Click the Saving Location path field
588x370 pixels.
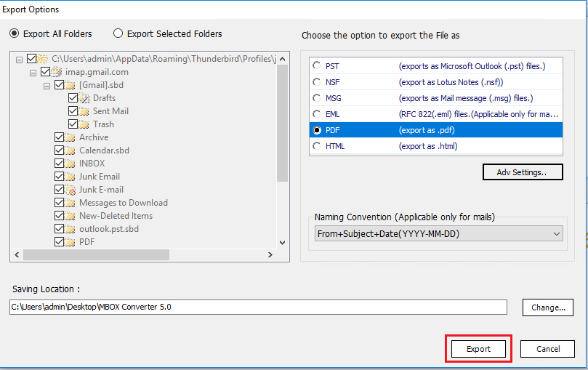coord(258,307)
